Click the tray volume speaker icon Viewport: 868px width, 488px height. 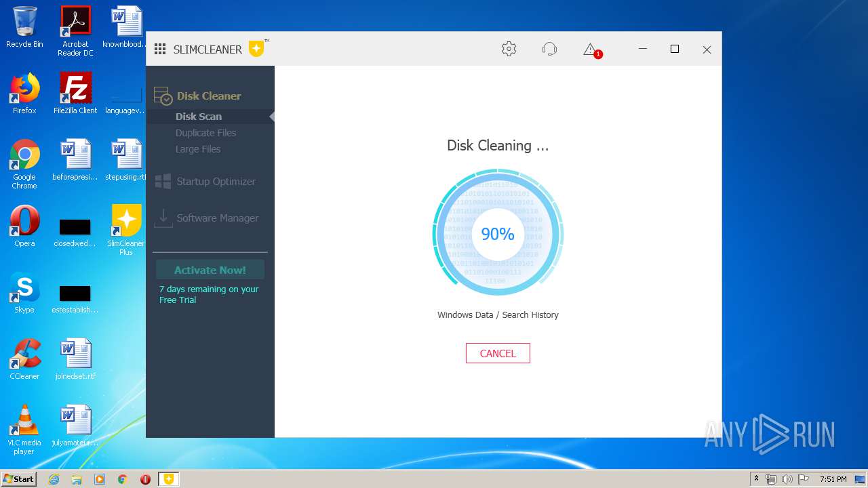787,479
